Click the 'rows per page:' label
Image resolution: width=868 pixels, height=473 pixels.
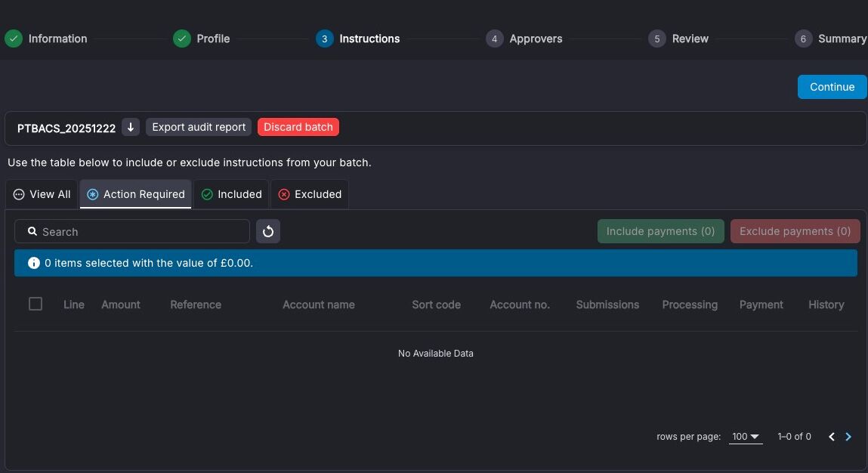(x=689, y=437)
